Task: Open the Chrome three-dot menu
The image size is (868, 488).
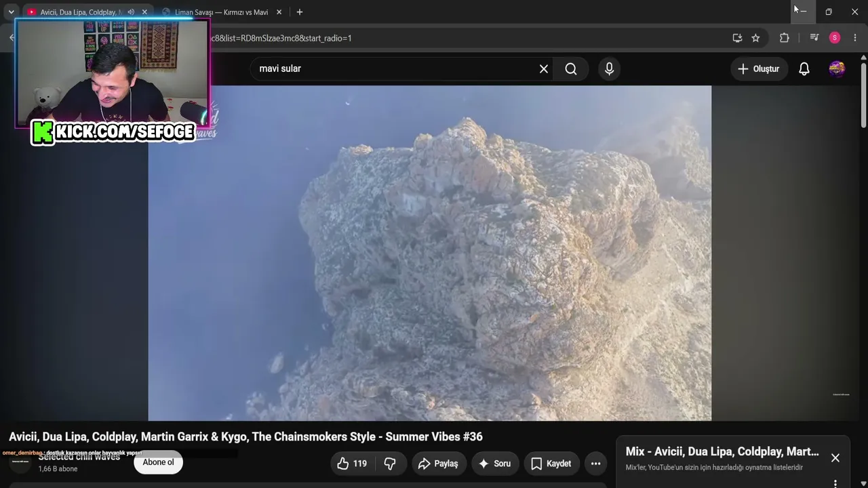Action: click(x=855, y=38)
